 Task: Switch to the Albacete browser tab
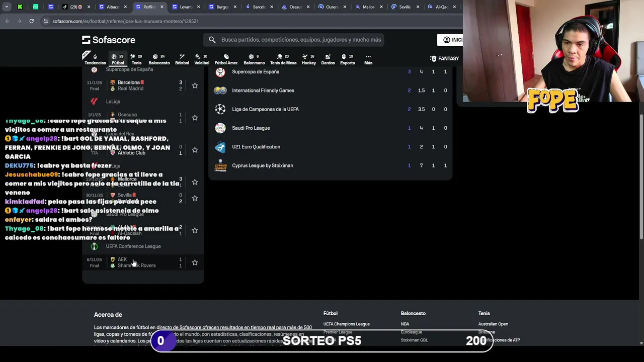point(113,7)
